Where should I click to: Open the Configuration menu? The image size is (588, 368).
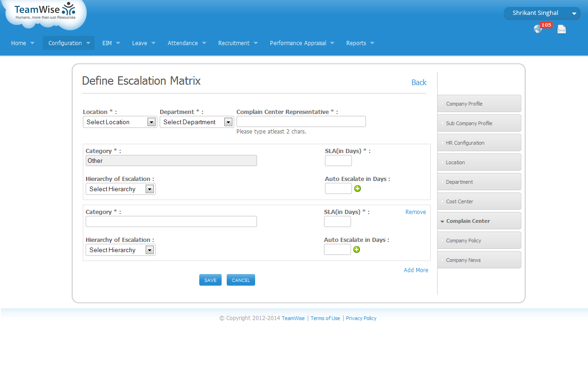point(68,43)
